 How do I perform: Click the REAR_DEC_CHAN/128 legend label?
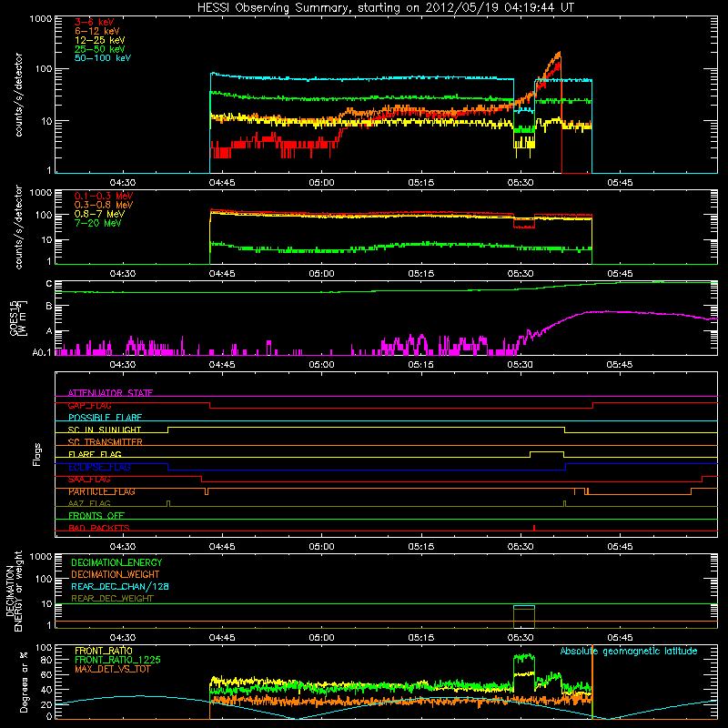120,586
